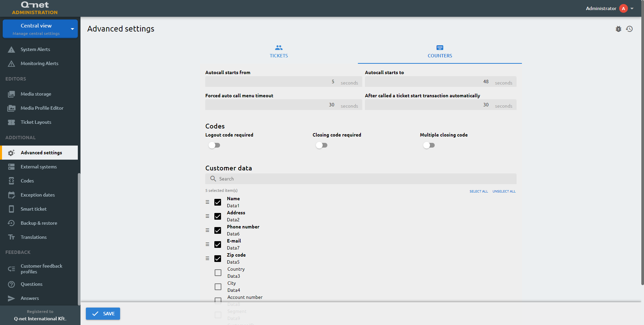The image size is (644, 325).
Task: Click the Exception dates calendar icon
Action: coord(11,195)
